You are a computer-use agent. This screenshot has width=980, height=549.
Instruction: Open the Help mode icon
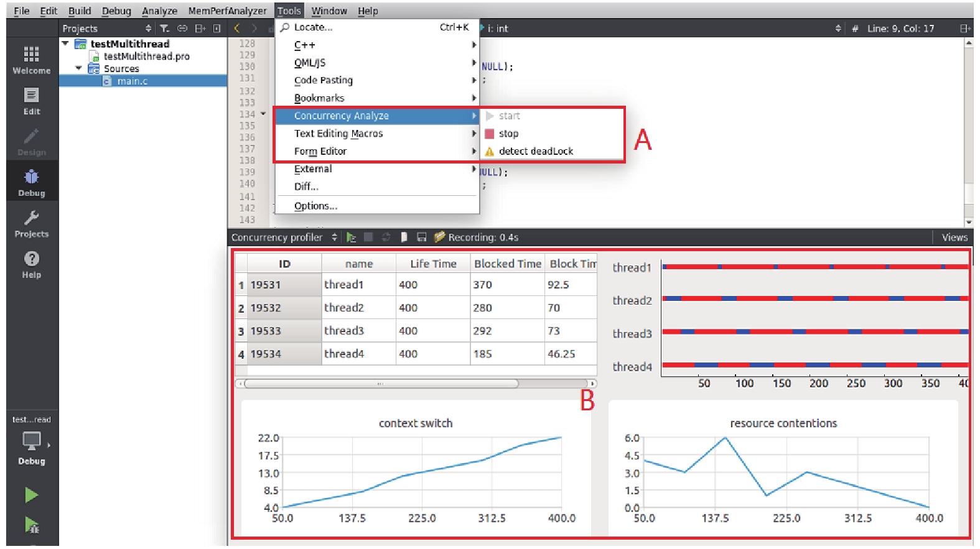click(x=31, y=265)
